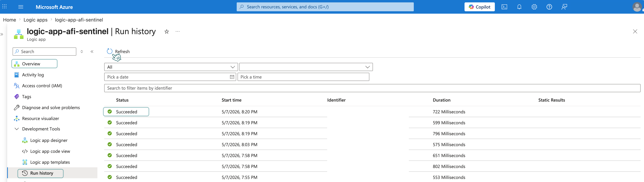Open Logic app code view
This screenshot has height=182, width=644.
50,151
